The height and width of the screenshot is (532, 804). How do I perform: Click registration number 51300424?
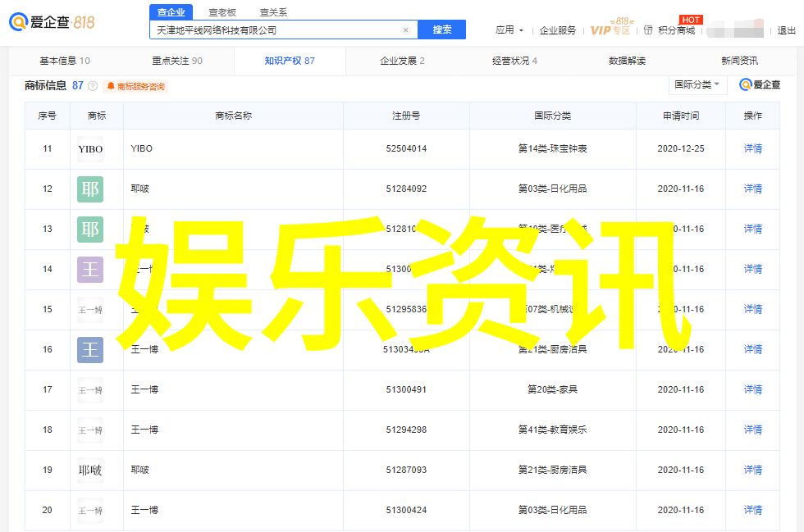click(x=406, y=510)
